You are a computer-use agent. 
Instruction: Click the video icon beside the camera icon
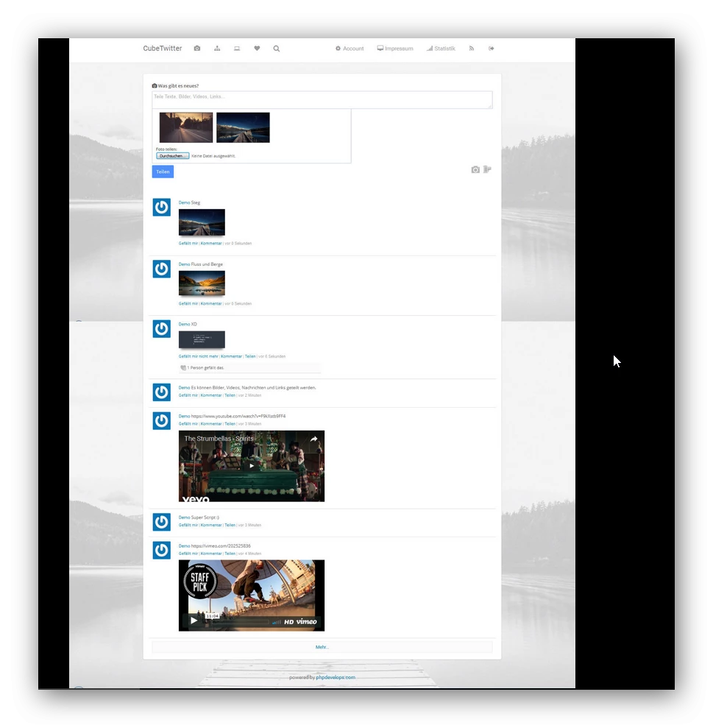[x=487, y=169]
